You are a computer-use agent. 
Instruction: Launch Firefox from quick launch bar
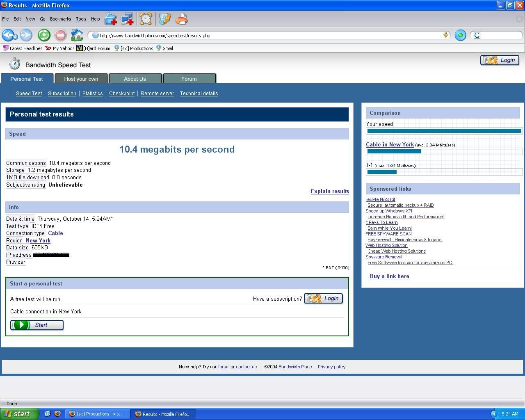[x=57, y=414]
